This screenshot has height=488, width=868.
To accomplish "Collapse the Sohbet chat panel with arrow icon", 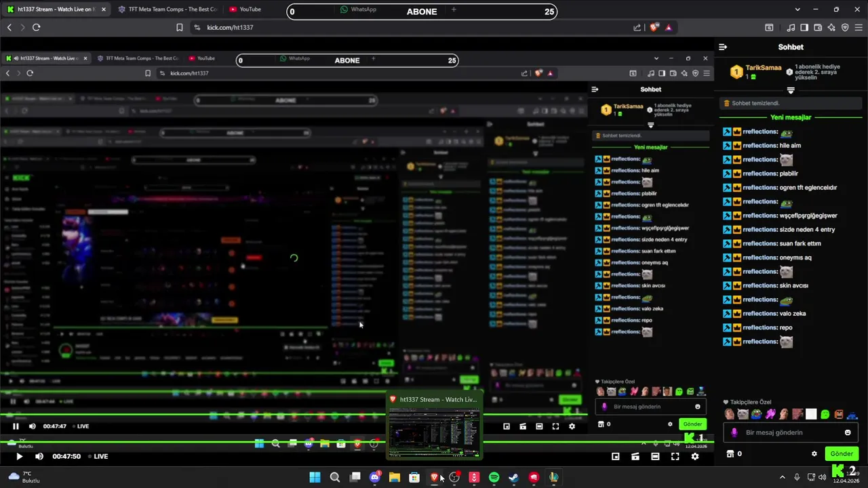I will tap(723, 47).
